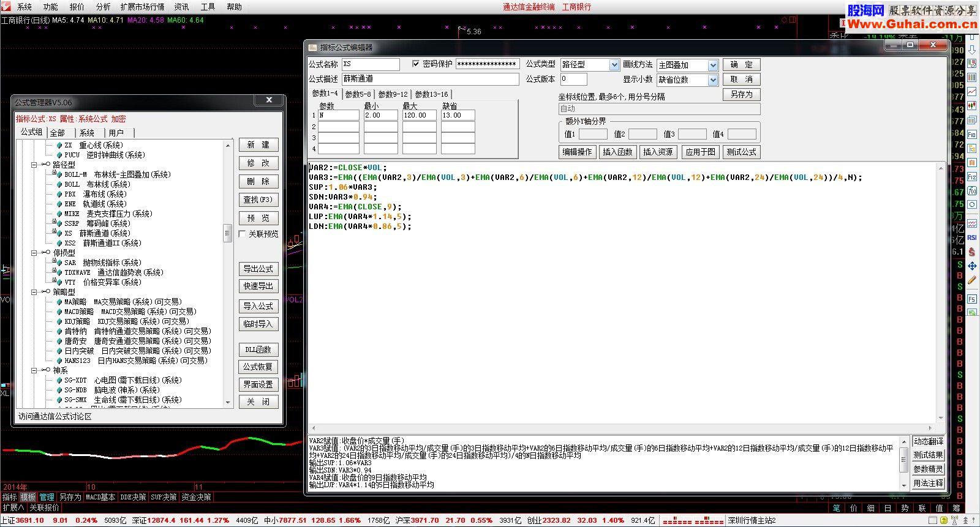Click the 缺省 value 13.00 field
The height and width of the screenshot is (527, 980).
coord(458,115)
